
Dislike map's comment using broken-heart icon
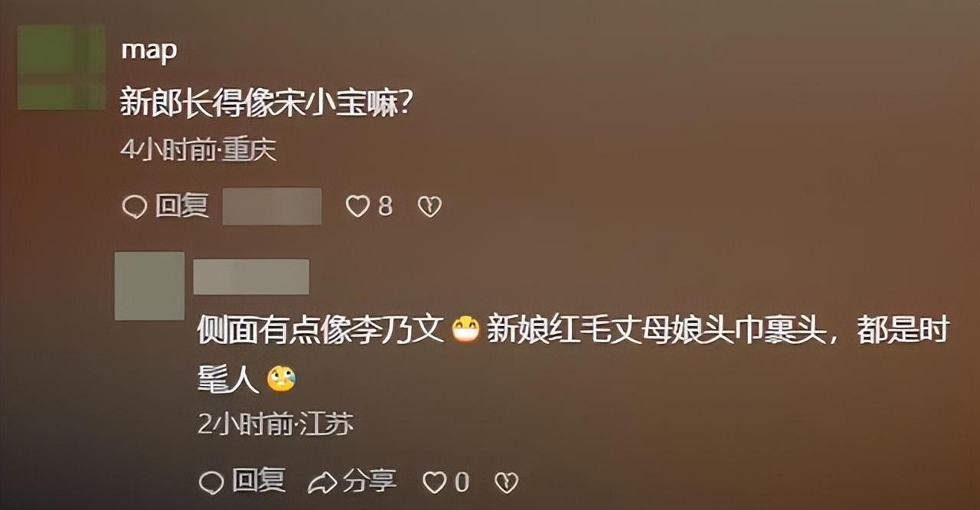(x=430, y=206)
